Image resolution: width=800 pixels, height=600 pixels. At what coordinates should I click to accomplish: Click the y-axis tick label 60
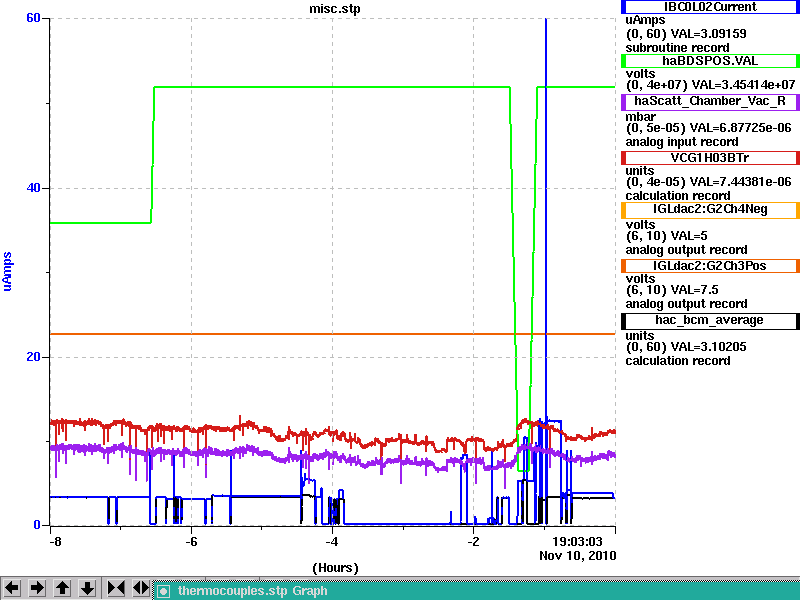pyautogui.click(x=33, y=18)
